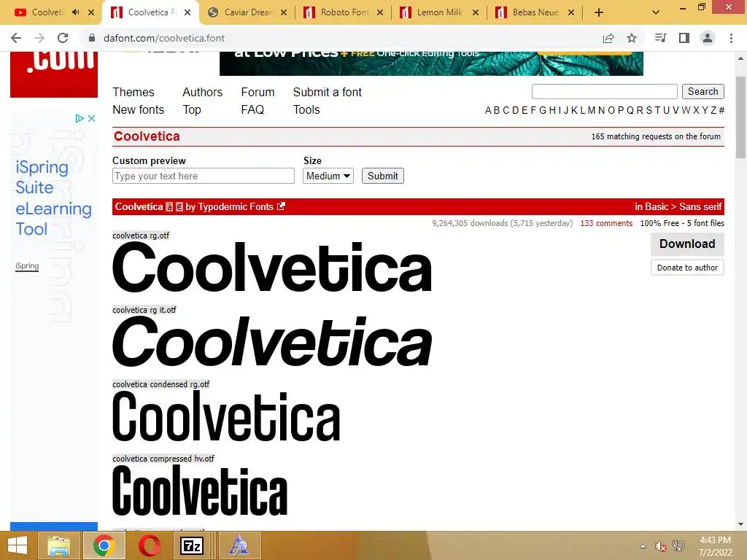The width and height of the screenshot is (747, 560).
Task: Open the author's external website icon
Action: click(281, 206)
